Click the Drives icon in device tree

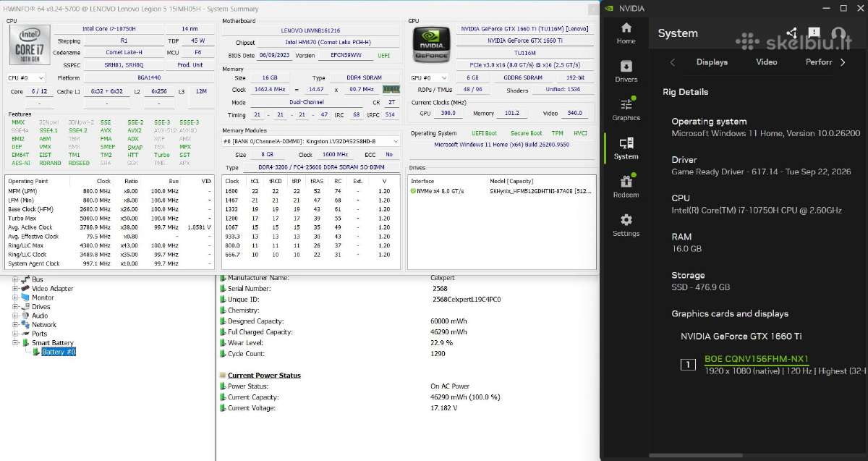pyautogui.click(x=26, y=306)
